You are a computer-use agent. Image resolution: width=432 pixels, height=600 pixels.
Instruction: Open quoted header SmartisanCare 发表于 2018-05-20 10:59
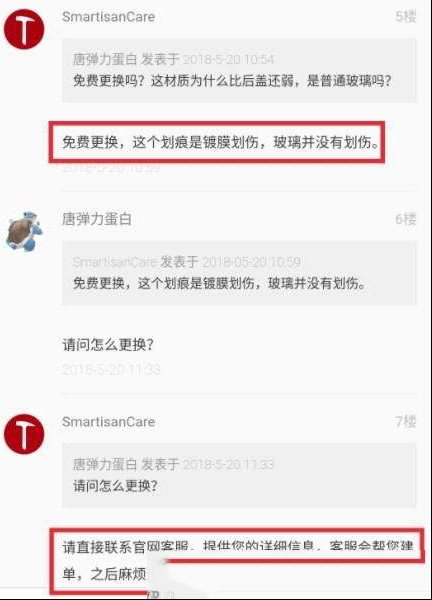tap(186, 262)
